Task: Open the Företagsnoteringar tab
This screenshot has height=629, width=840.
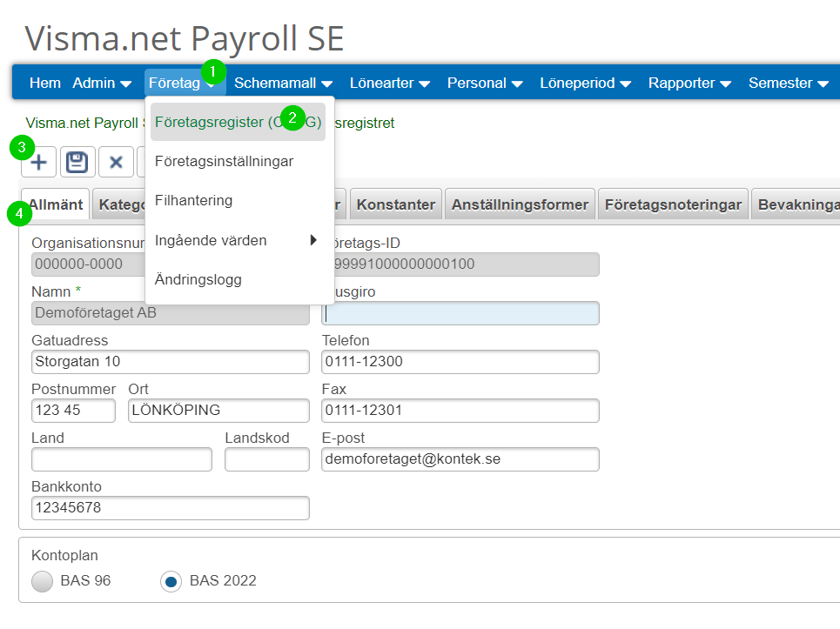Action: [x=673, y=204]
